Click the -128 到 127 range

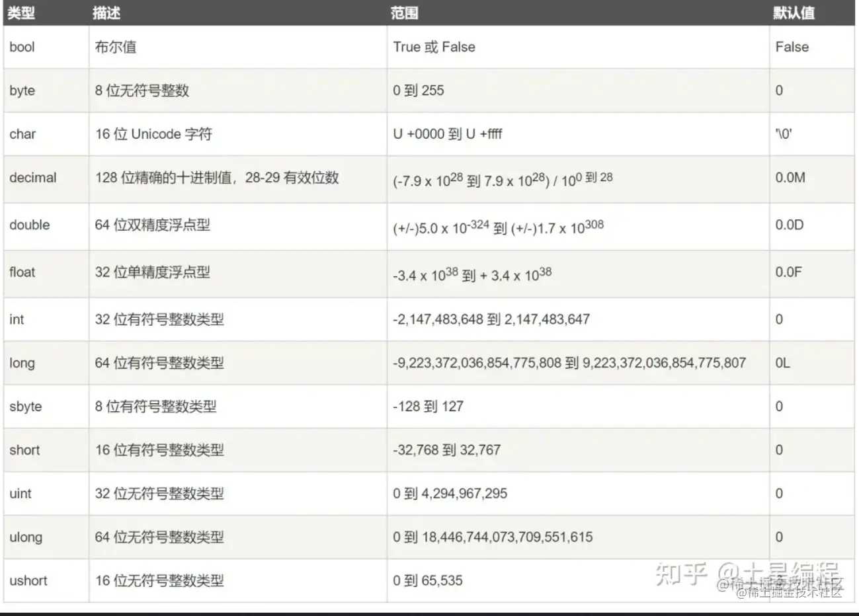click(x=428, y=407)
